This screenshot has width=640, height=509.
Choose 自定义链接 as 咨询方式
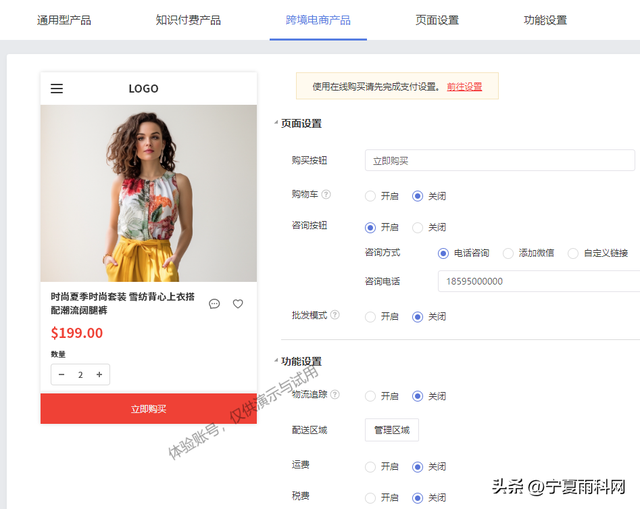point(573,253)
